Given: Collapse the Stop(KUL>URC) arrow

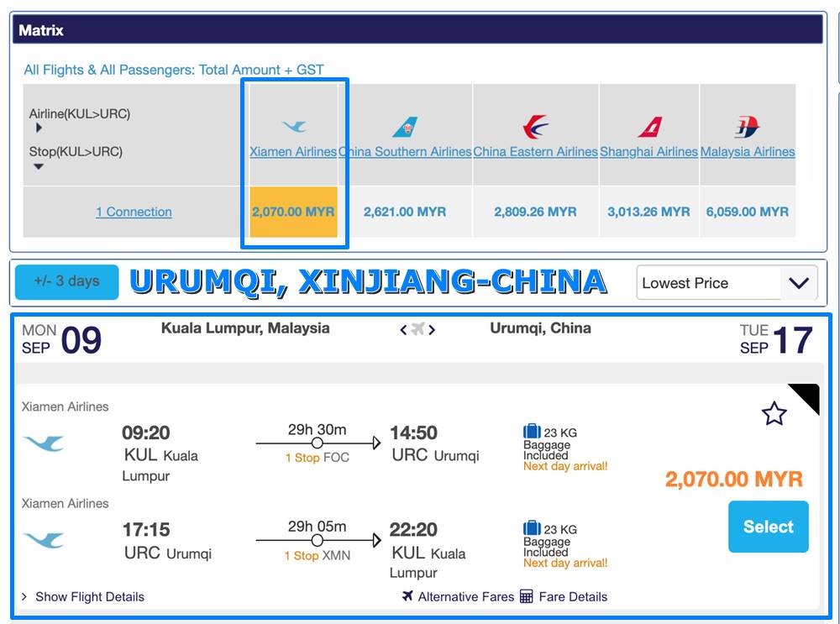Looking at the screenshot, I should click(39, 166).
